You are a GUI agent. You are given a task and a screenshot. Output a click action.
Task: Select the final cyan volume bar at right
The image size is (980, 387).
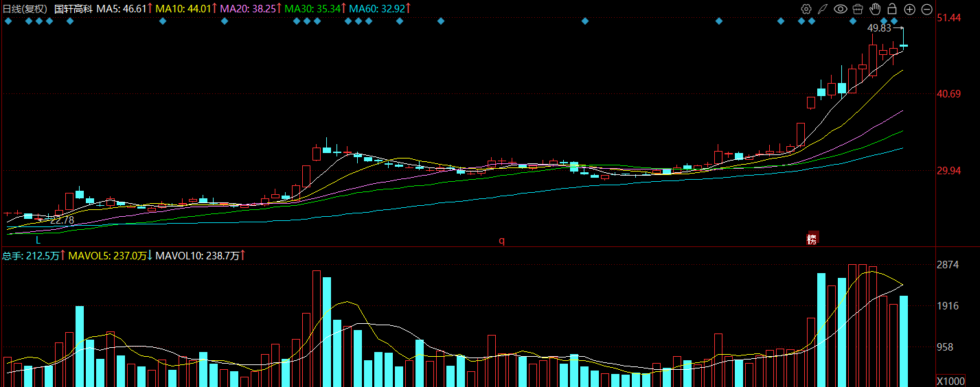(x=904, y=341)
